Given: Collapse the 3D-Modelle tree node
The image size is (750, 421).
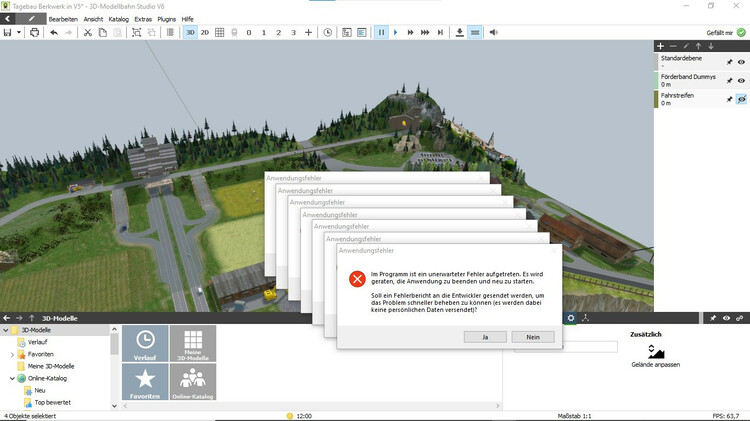Looking at the screenshot, I should tap(6, 330).
